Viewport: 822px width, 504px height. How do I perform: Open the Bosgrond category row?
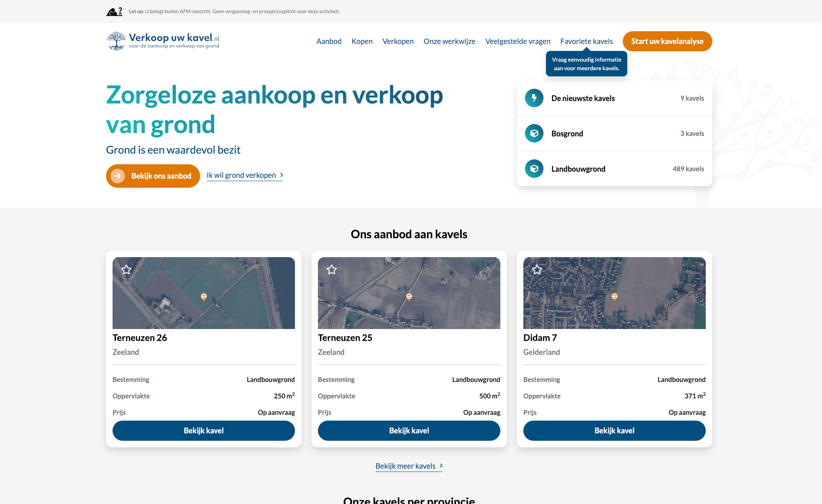pyautogui.click(x=615, y=133)
